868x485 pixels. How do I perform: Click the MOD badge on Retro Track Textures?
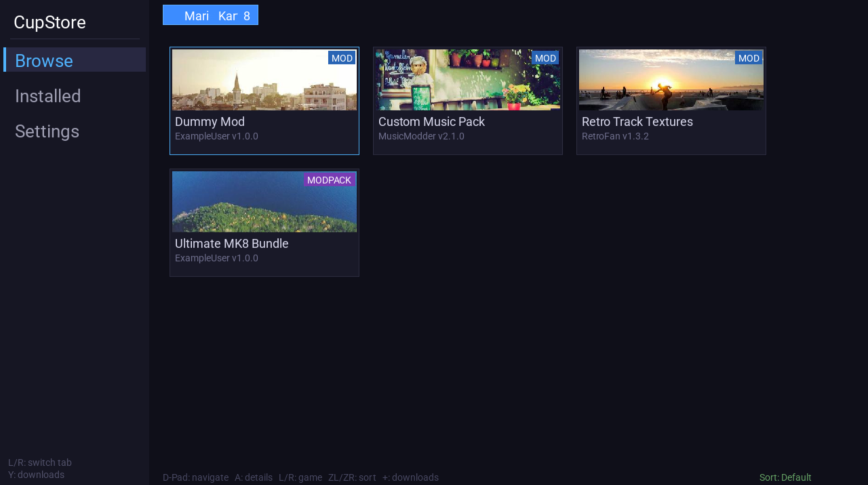tap(748, 58)
